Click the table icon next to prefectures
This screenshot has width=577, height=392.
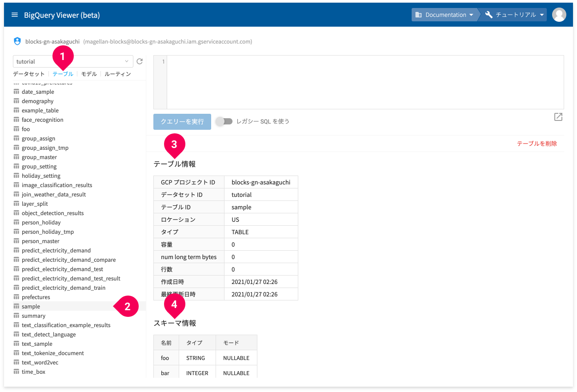click(x=16, y=297)
